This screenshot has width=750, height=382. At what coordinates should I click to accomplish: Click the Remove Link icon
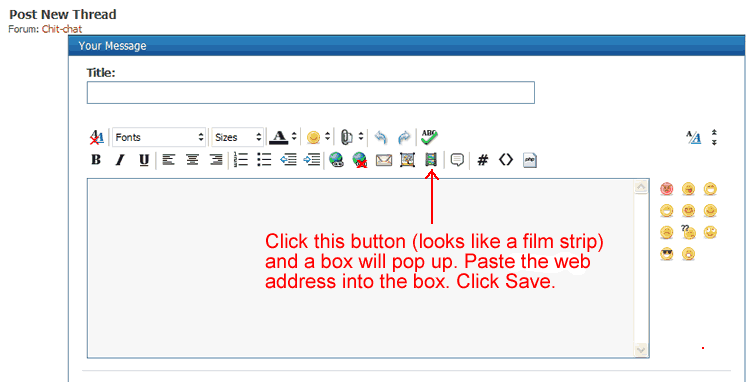360,160
